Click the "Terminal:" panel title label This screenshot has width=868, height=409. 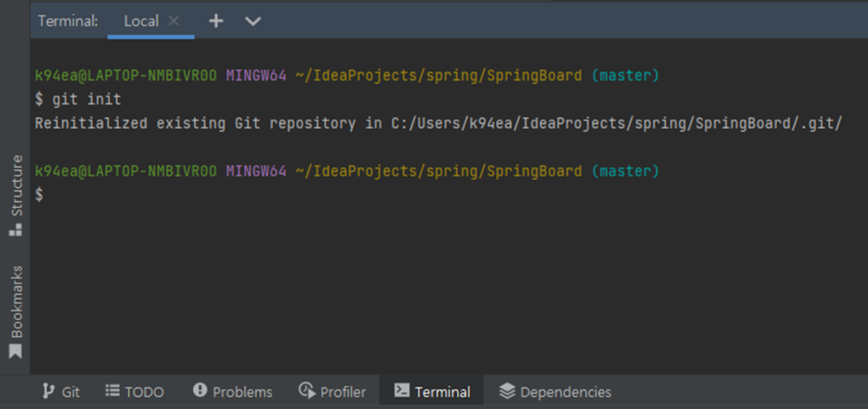click(x=68, y=21)
